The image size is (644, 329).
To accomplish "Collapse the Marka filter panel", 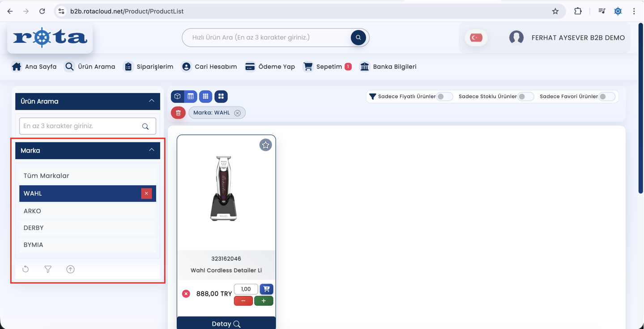I will (151, 150).
